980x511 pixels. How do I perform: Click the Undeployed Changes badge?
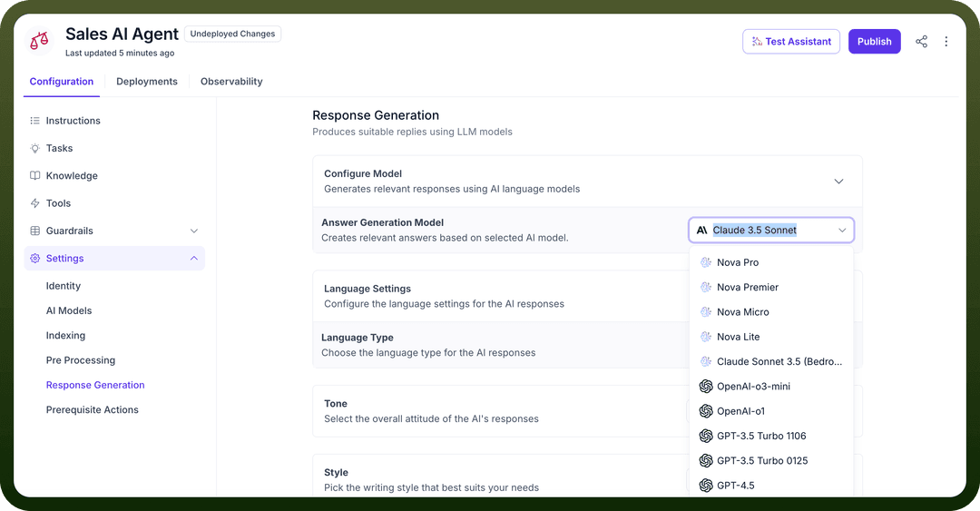[232, 34]
